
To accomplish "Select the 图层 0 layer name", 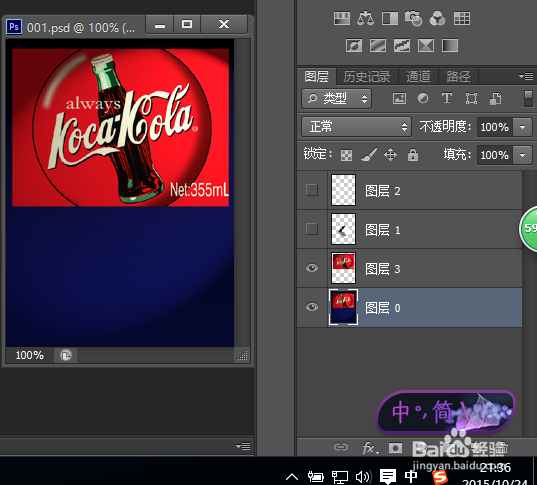I will (383, 308).
